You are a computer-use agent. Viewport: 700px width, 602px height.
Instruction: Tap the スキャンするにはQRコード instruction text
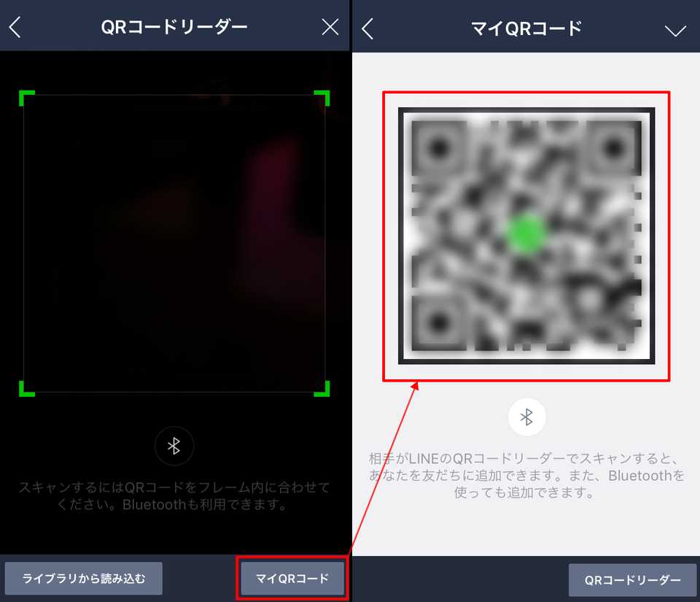click(174, 495)
